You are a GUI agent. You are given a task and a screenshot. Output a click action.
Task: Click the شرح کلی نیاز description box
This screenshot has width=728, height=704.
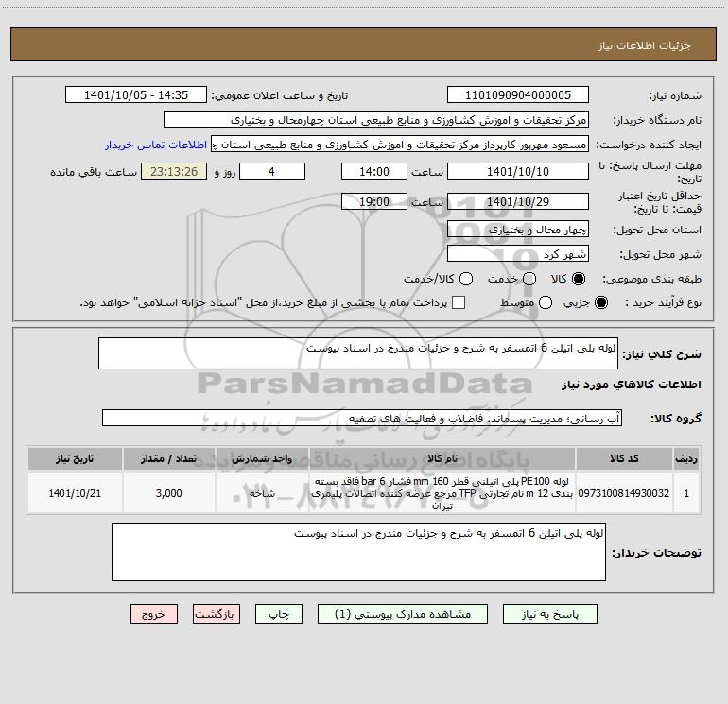[x=358, y=353]
